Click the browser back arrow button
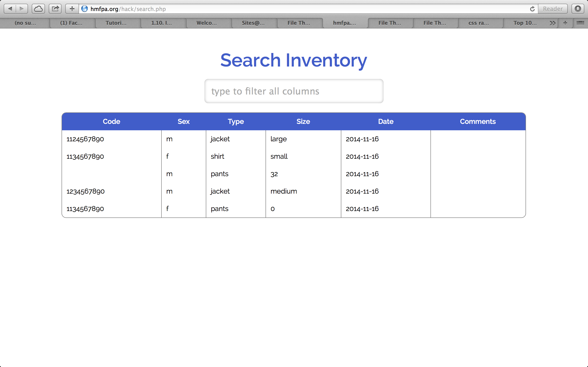This screenshot has height=367, width=588. (10, 9)
